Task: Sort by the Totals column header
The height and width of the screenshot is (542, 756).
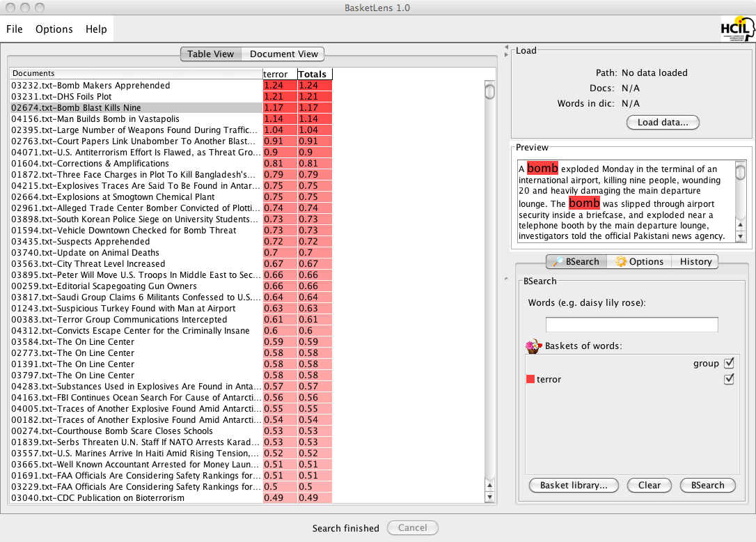Action: [315, 74]
